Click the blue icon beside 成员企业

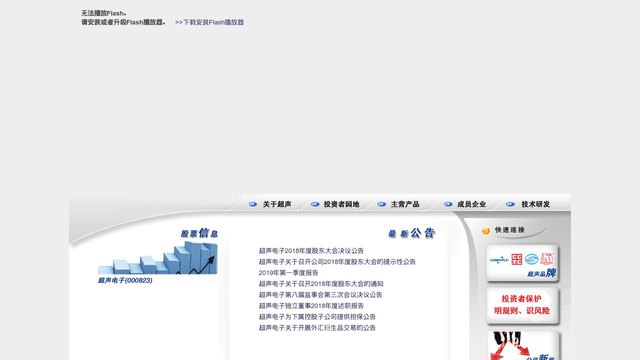pos(448,204)
